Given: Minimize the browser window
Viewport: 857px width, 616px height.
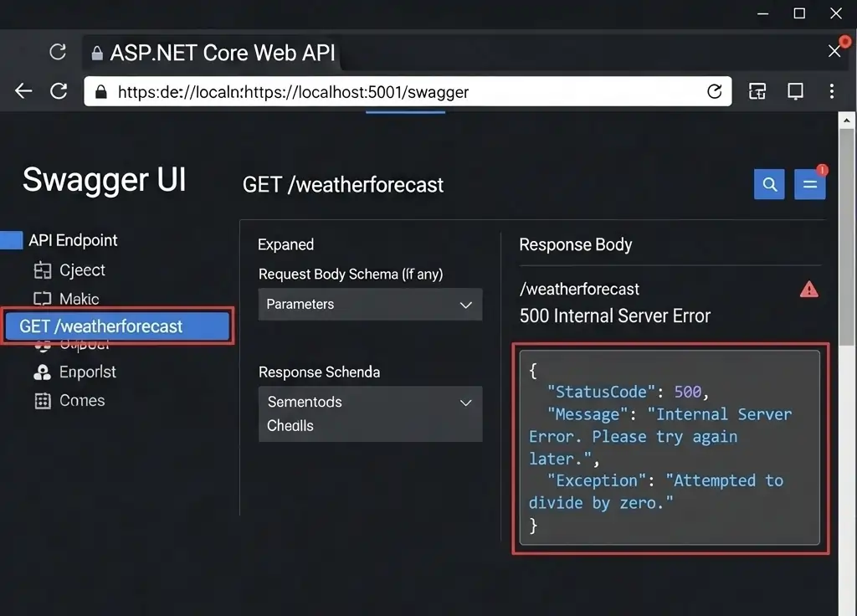Looking at the screenshot, I should (x=762, y=13).
